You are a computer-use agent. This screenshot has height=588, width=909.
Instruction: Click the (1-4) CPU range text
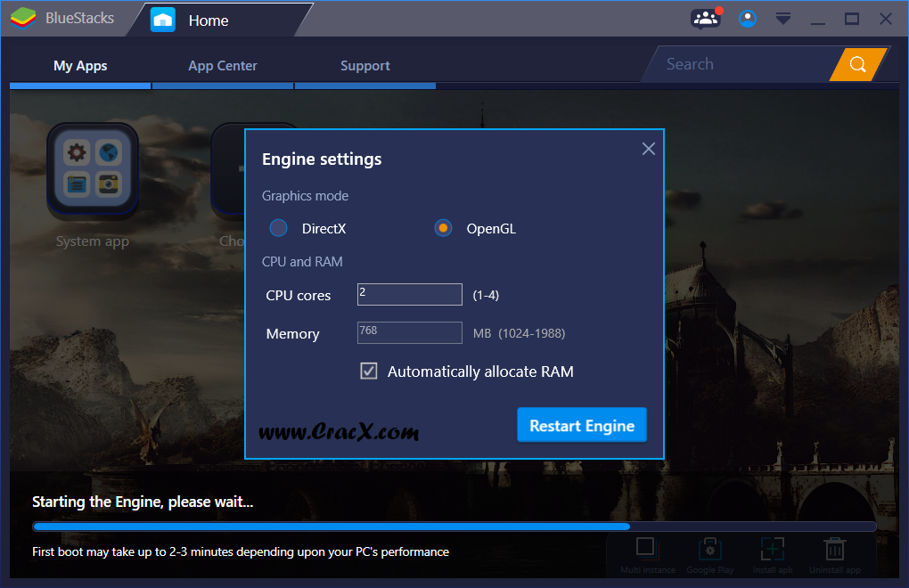tap(486, 296)
